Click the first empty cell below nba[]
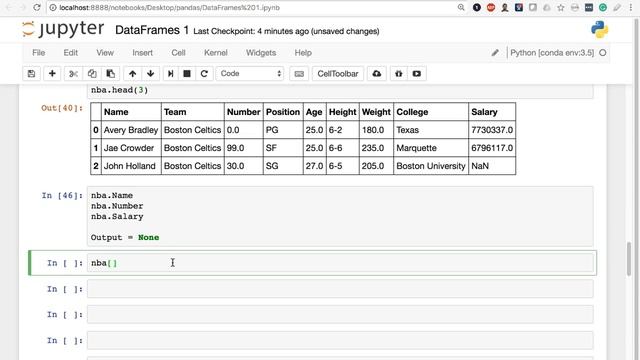640x360 pixels. pos(340,289)
